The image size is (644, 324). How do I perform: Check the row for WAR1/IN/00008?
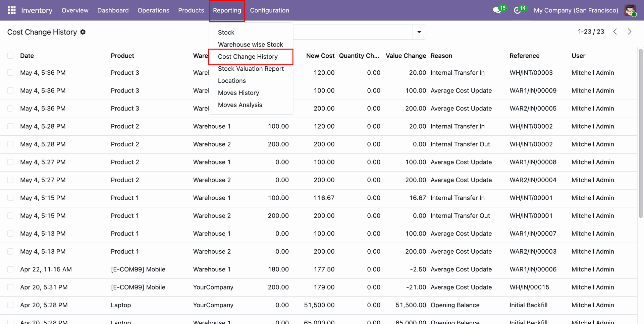(10, 162)
